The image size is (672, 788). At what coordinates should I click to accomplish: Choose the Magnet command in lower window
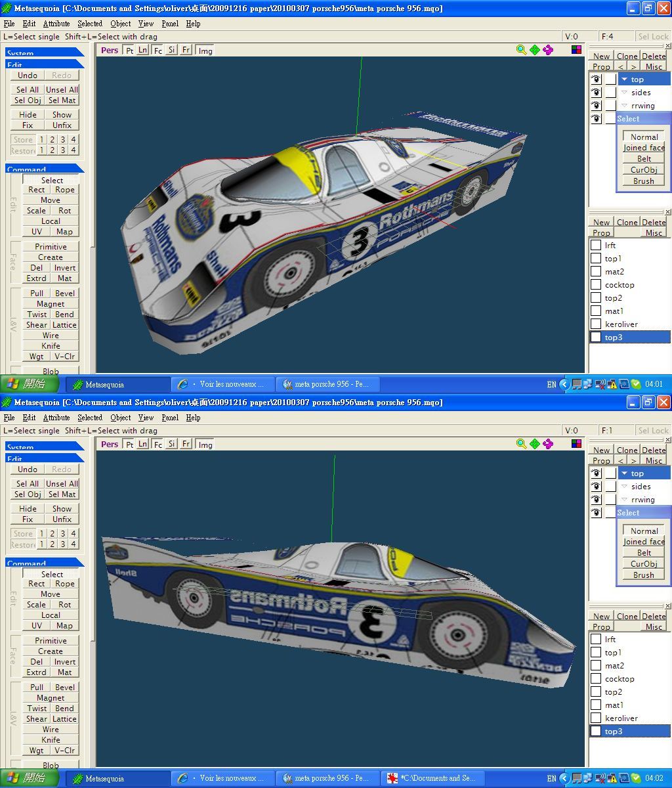coord(51,698)
